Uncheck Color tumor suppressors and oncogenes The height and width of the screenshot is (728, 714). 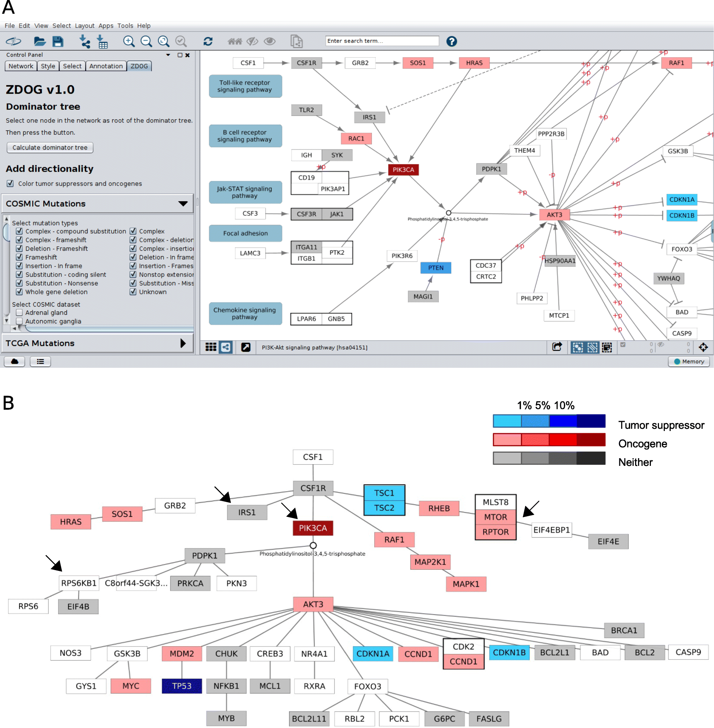pos(10,184)
